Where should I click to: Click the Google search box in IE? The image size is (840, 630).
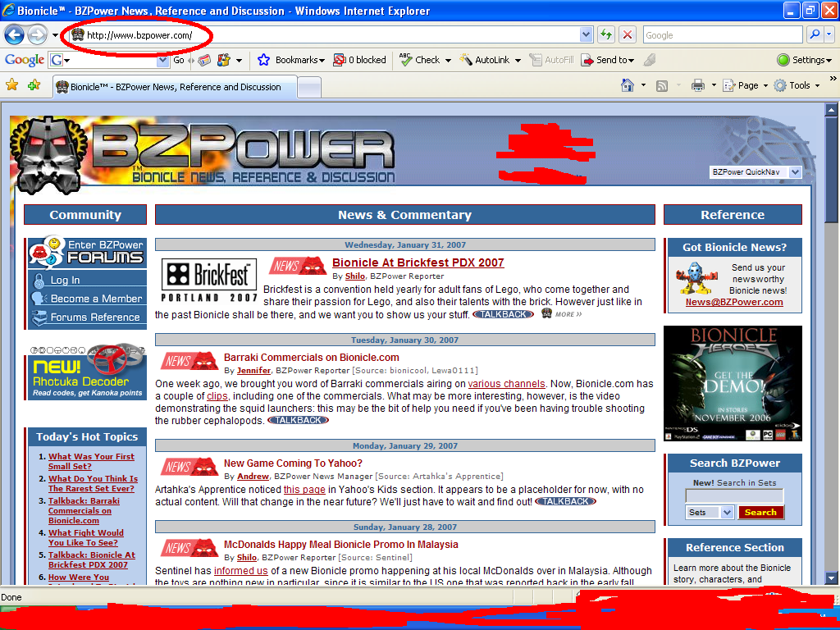click(x=724, y=35)
